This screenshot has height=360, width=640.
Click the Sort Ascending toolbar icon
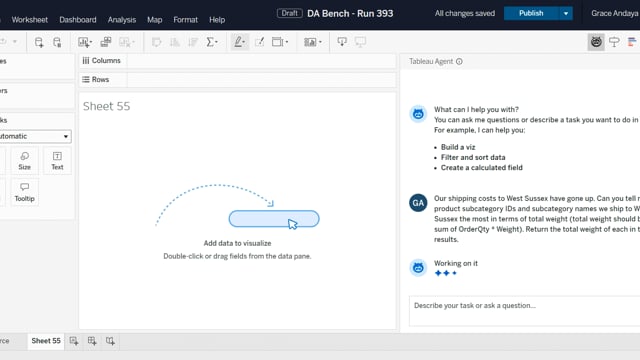175,42
